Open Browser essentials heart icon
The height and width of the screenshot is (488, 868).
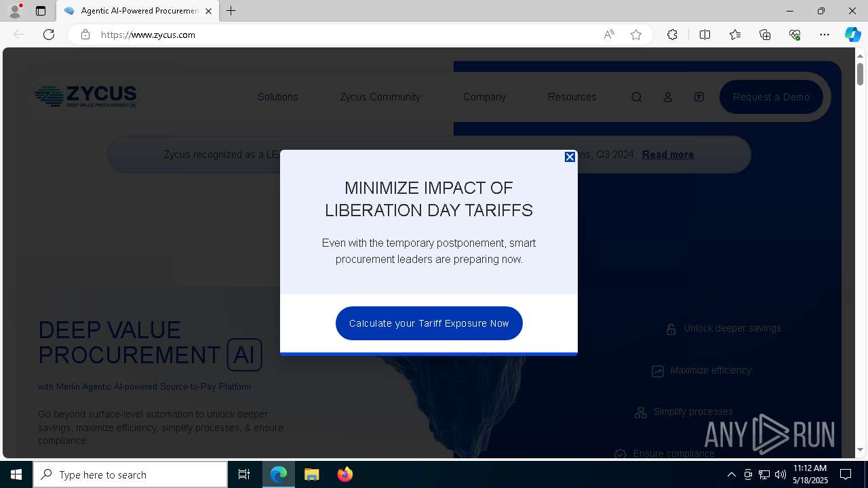coord(795,35)
